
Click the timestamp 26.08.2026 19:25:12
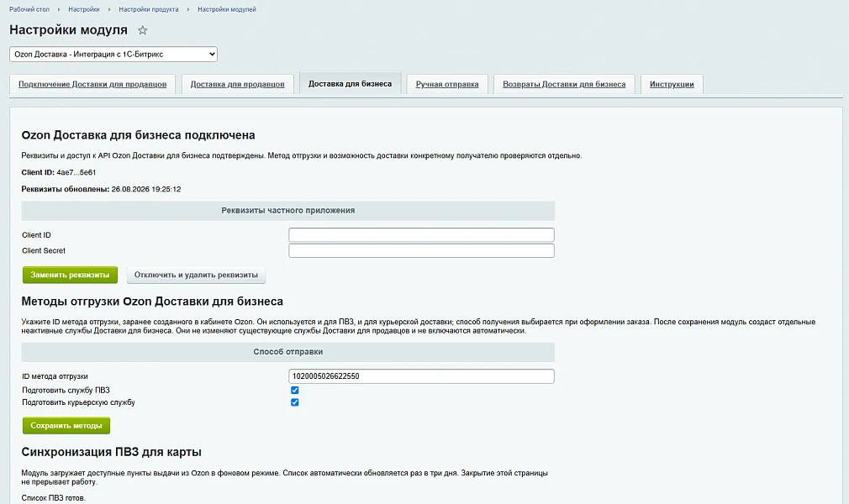pos(146,189)
